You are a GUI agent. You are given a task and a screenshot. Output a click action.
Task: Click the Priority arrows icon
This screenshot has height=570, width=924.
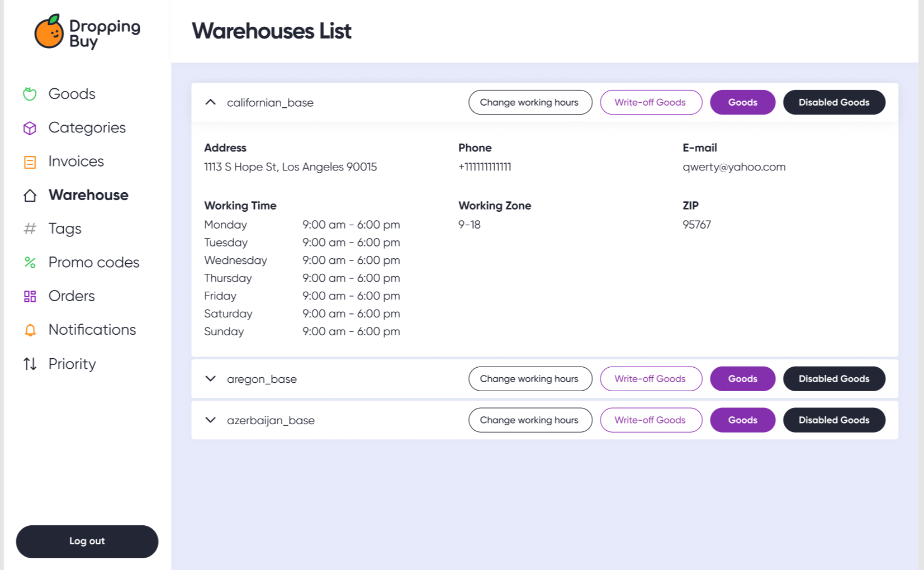click(x=30, y=364)
